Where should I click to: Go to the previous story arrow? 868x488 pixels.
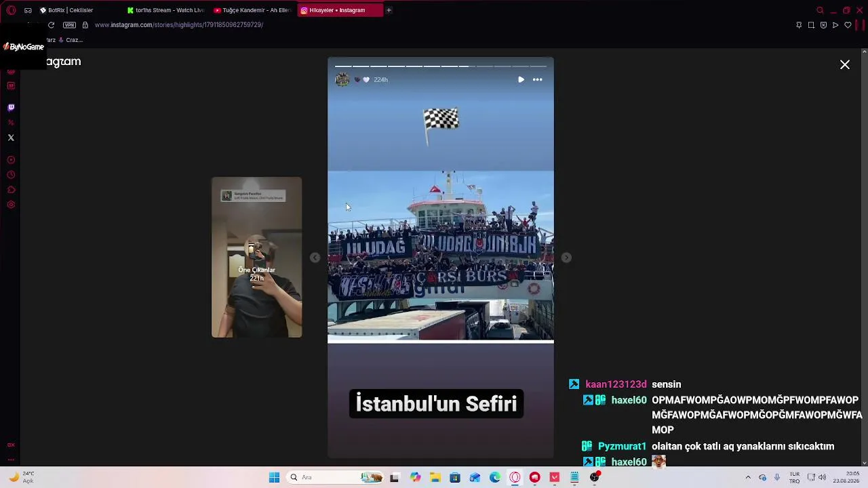point(315,258)
